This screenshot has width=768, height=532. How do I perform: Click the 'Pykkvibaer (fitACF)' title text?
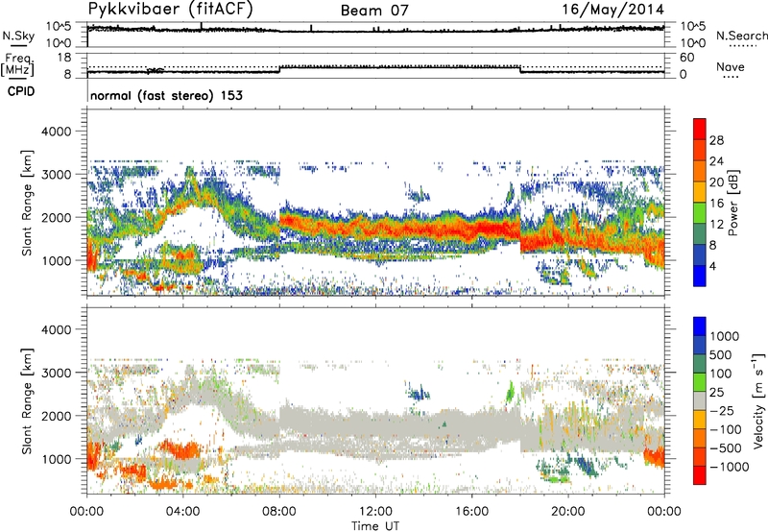(x=170, y=10)
